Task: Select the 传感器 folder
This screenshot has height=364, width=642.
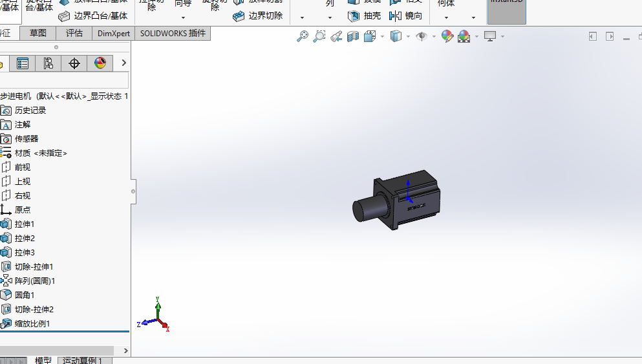Action: 19,139
